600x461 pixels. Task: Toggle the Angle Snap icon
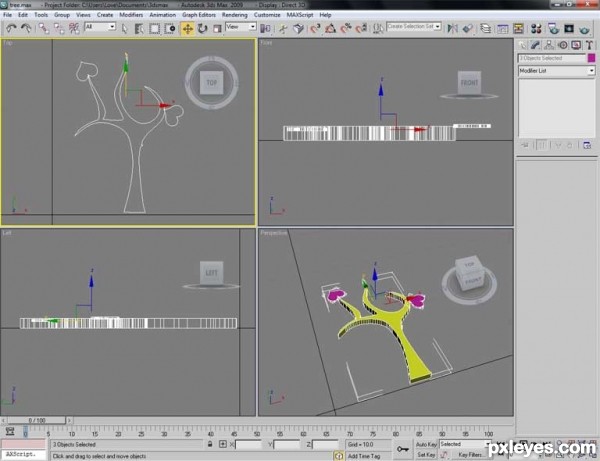point(331,29)
